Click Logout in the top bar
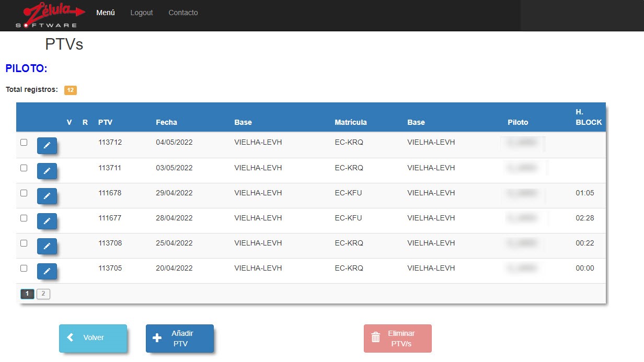Image resolution: width=644 pixels, height=362 pixels. point(142,13)
